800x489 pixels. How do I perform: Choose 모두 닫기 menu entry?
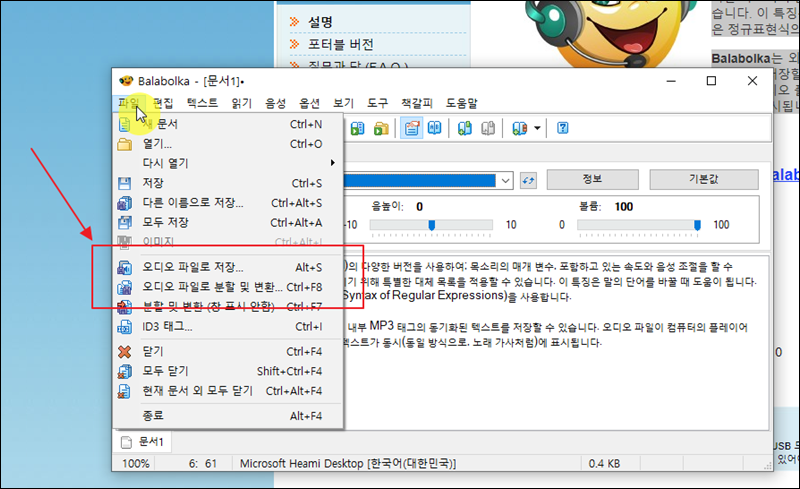coord(228,371)
